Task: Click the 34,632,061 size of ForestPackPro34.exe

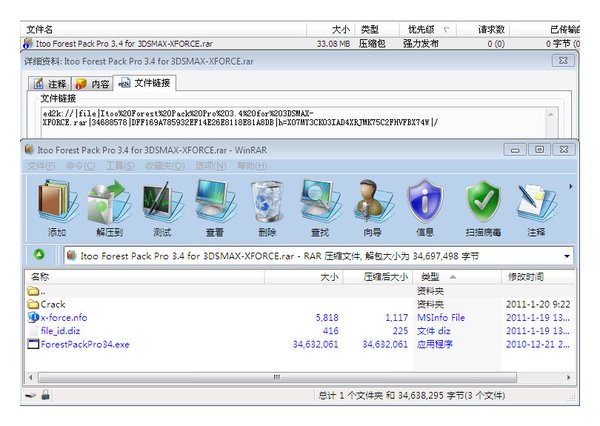Action: point(316,344)
